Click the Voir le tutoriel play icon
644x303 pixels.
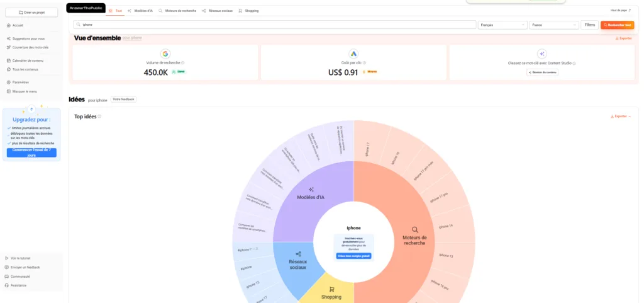point(7,258)
